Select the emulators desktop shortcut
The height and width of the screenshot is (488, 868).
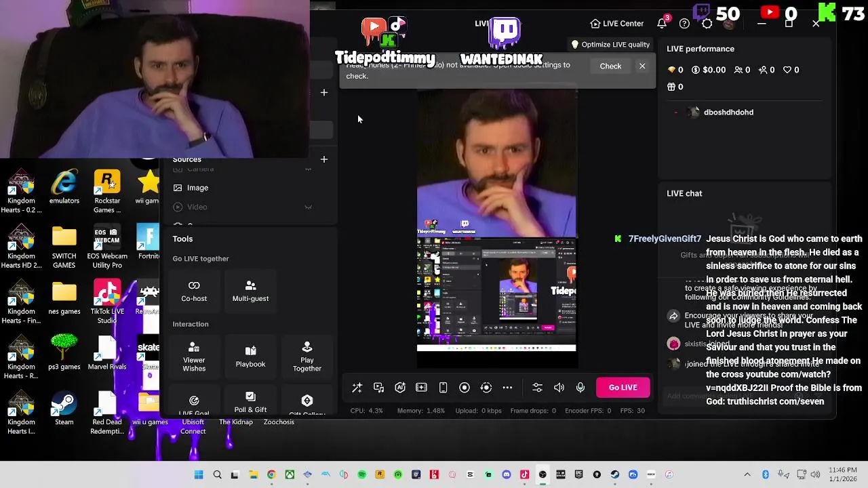pyautogui.click(x=64, y=187)
